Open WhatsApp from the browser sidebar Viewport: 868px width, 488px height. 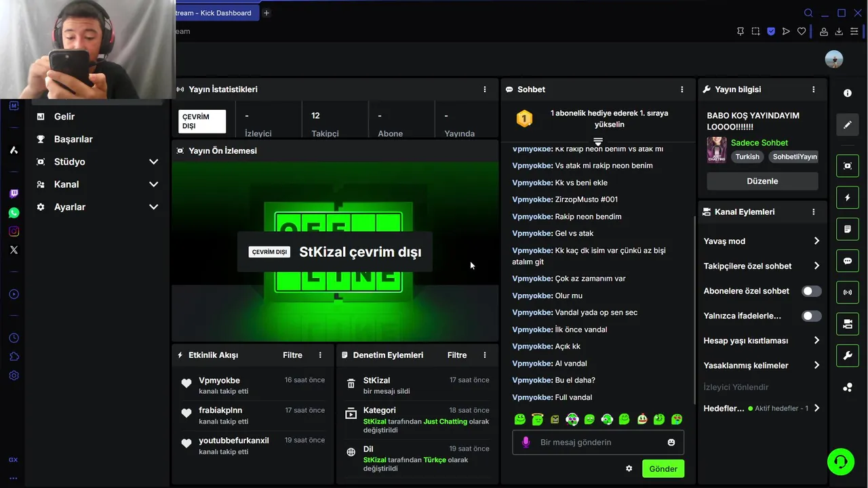coord(14,213)
